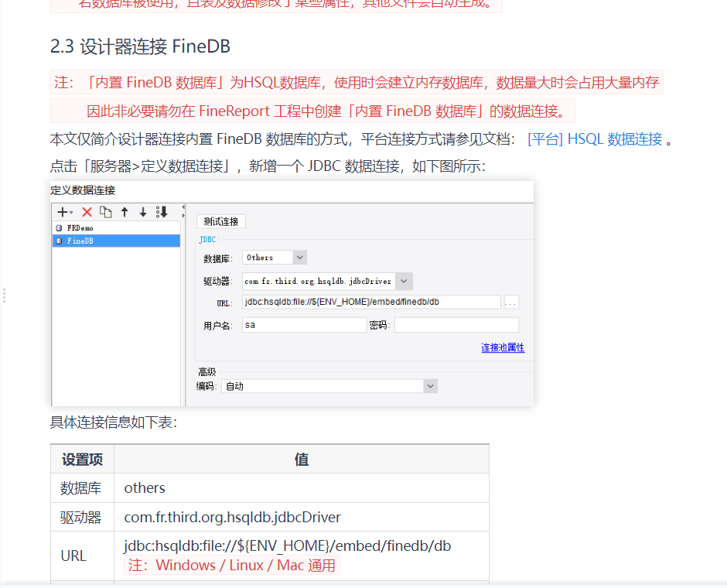Click the JDBC section label
The image size is (727, 588).
click(x=208, y=239)
